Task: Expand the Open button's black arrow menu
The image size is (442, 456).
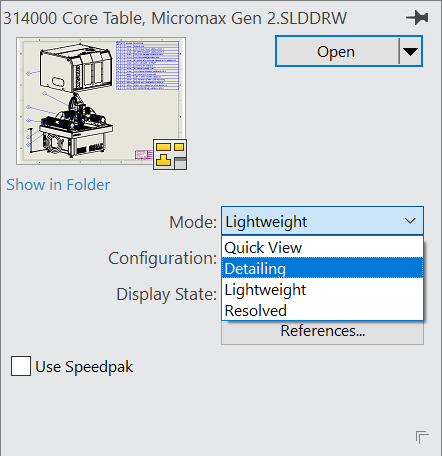Action: 410,51
